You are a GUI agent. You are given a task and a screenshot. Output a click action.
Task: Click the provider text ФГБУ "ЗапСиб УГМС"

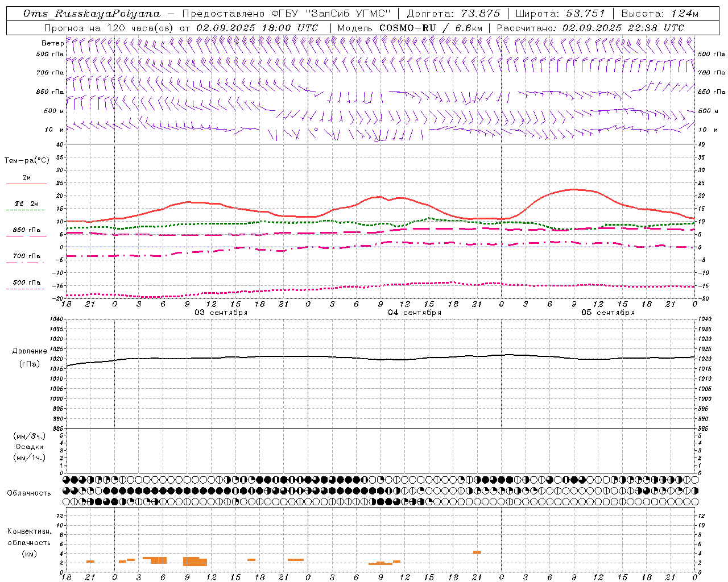pyautogui.click(x=330, y=14)
